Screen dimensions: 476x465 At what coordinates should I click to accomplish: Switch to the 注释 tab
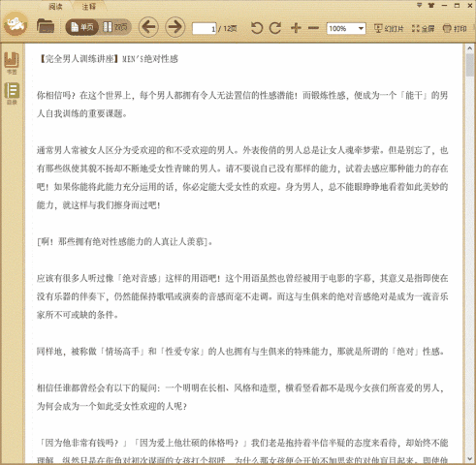click(x=89, y=6)
